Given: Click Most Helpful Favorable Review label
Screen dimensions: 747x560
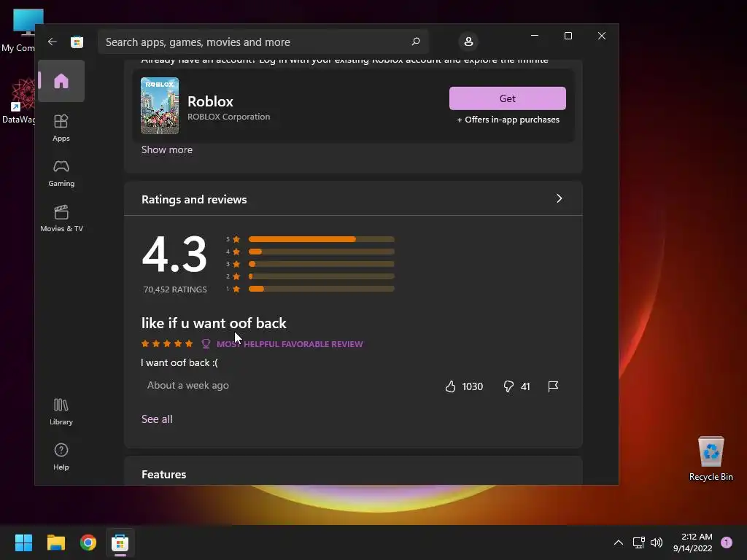Looking at the screenshot, I should (x=290, y=344).
